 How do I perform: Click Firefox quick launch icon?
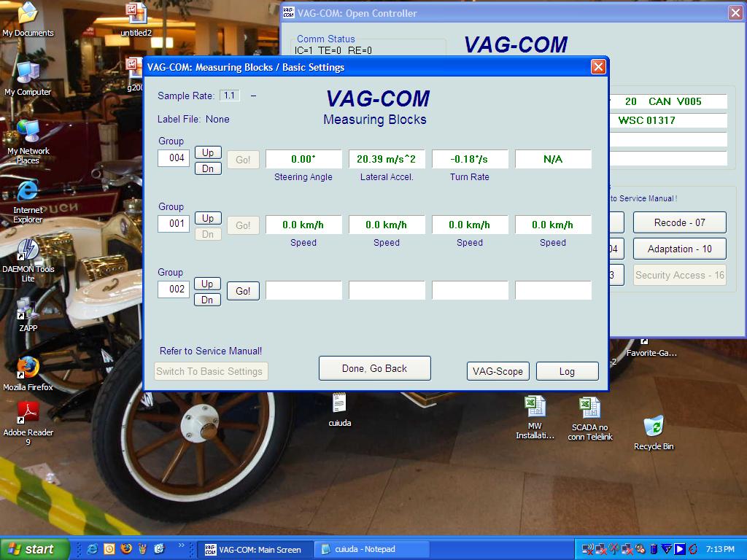126,549
